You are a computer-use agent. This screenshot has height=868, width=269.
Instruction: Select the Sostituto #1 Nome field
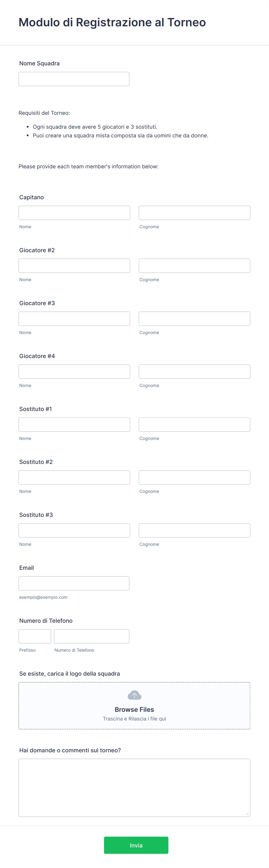tap(74, 424)
